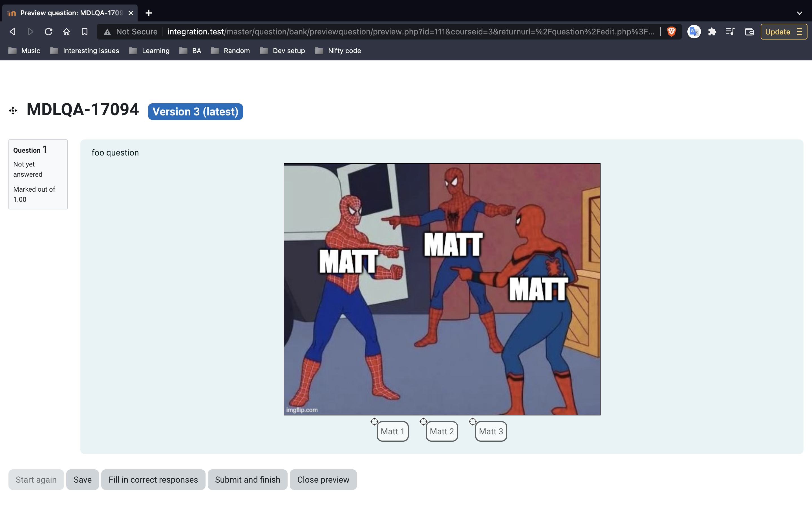Click the crosshair handle of Matt 3
Viewport: 812px width, 508px height.
click(473, 421)
